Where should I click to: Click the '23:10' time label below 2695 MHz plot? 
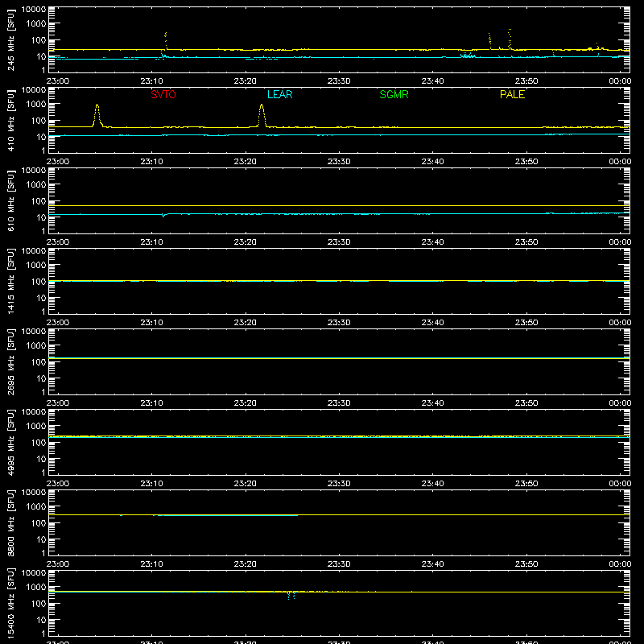coord(151,403)
